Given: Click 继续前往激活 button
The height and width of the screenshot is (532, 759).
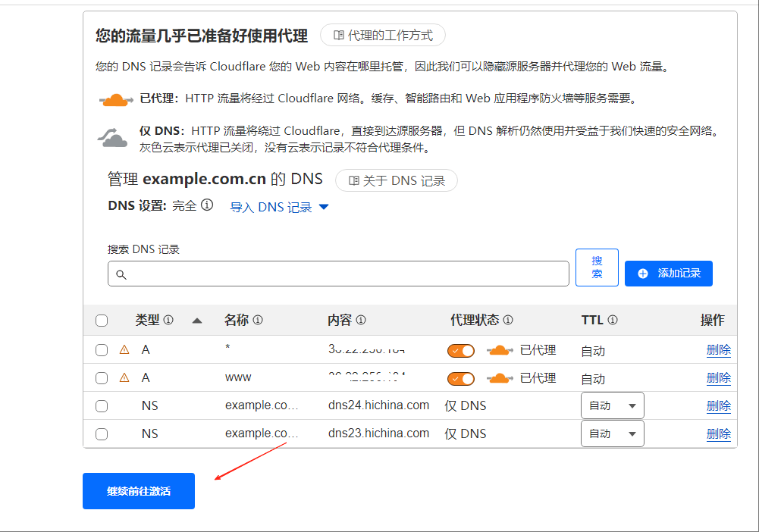Looking at the screenshot, I should tap(139, 491).
